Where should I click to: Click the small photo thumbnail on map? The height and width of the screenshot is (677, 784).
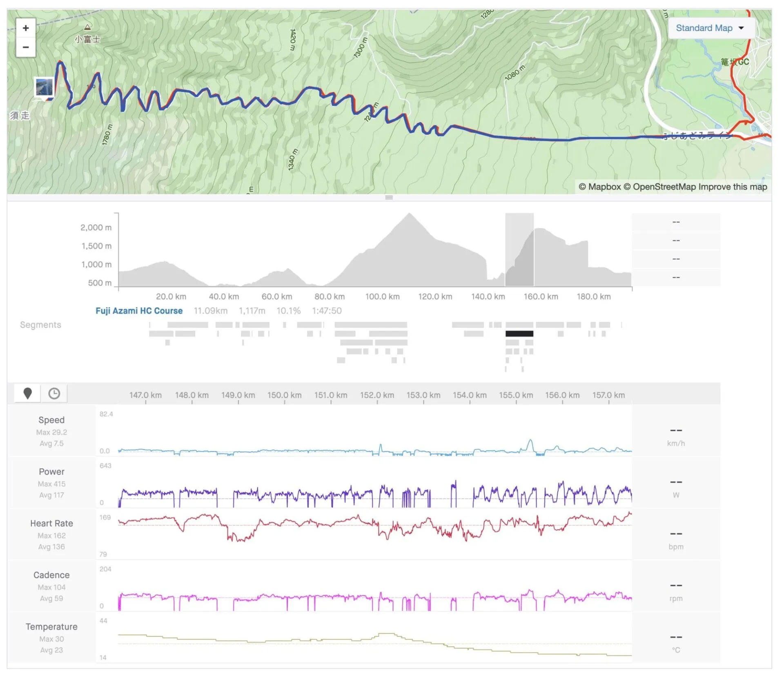pos(44,87)
